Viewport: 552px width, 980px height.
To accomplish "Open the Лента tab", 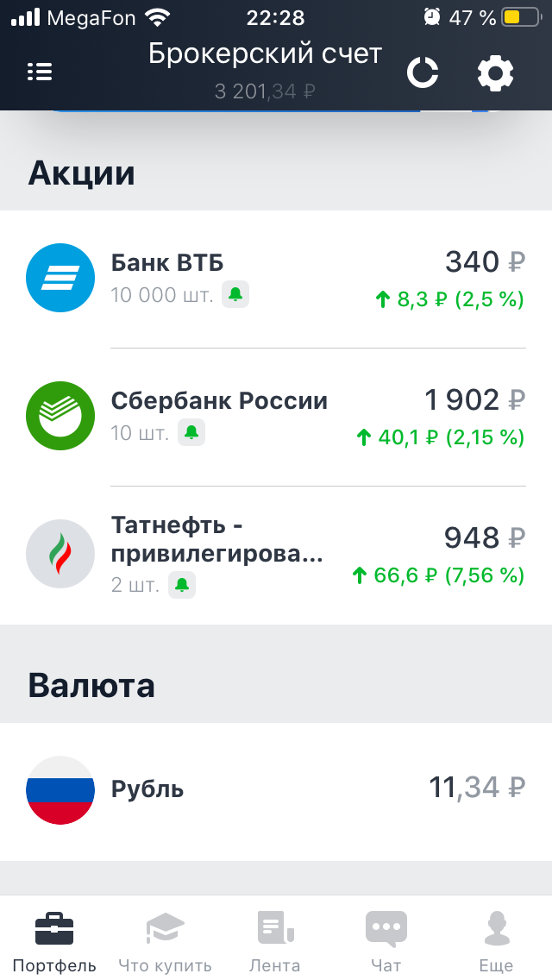I will (x=274, y=940).
